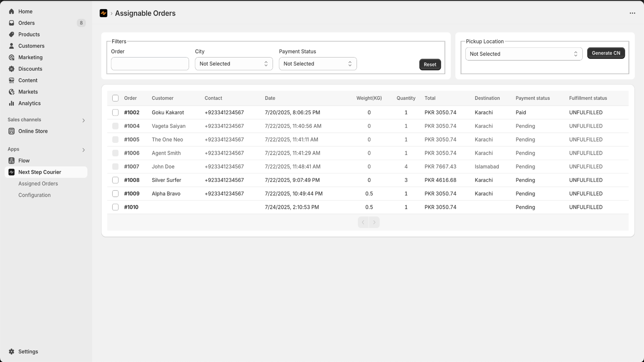Click the Settings gear icon
Viewport: 644px width, 362px height.
[11, 352]
